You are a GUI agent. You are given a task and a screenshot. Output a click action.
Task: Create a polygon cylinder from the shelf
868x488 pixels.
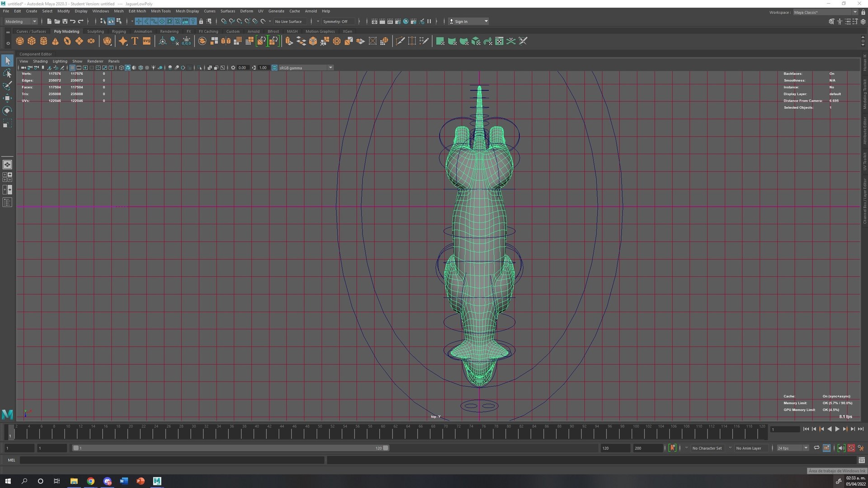[x=43, y=41]
